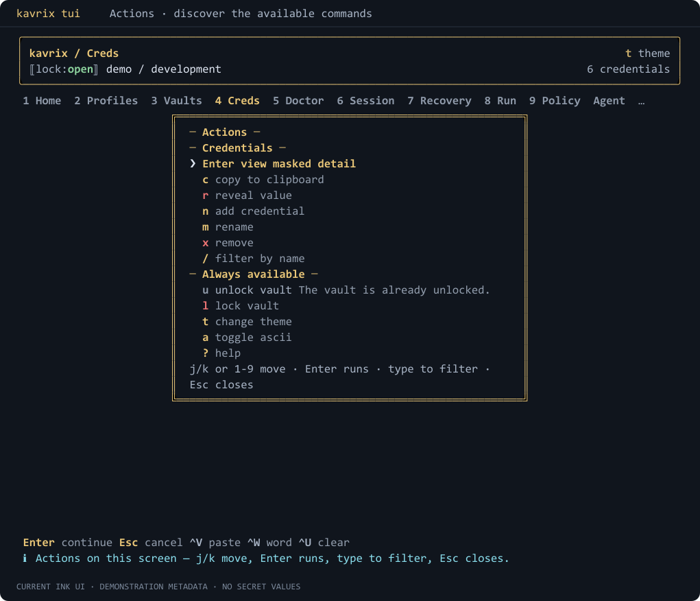Click '^W word' footer hint
700x601 pixels.
click(269, 543)
